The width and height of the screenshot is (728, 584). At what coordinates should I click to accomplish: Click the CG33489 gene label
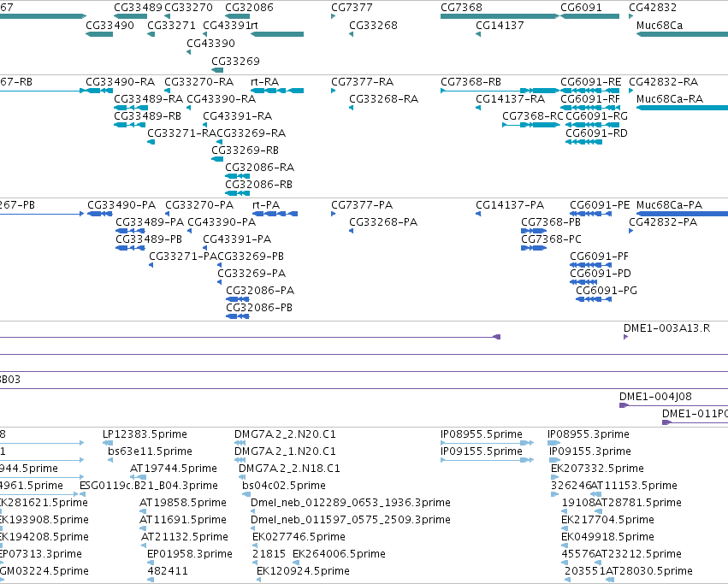[x=138, y=8]
